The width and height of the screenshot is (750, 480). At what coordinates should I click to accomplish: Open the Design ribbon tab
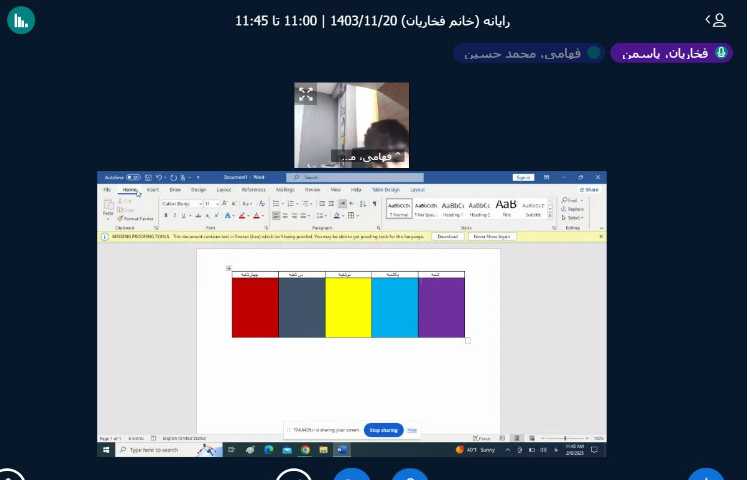coord(199,190)
